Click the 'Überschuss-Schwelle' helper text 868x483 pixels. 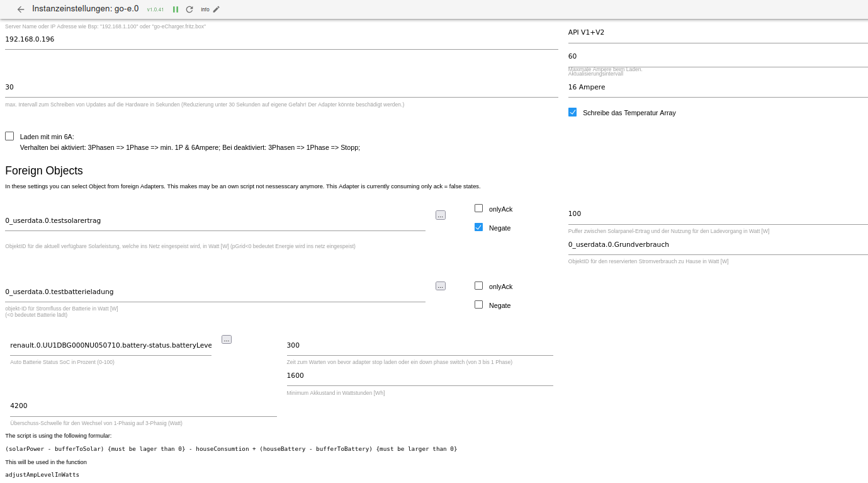96,423
